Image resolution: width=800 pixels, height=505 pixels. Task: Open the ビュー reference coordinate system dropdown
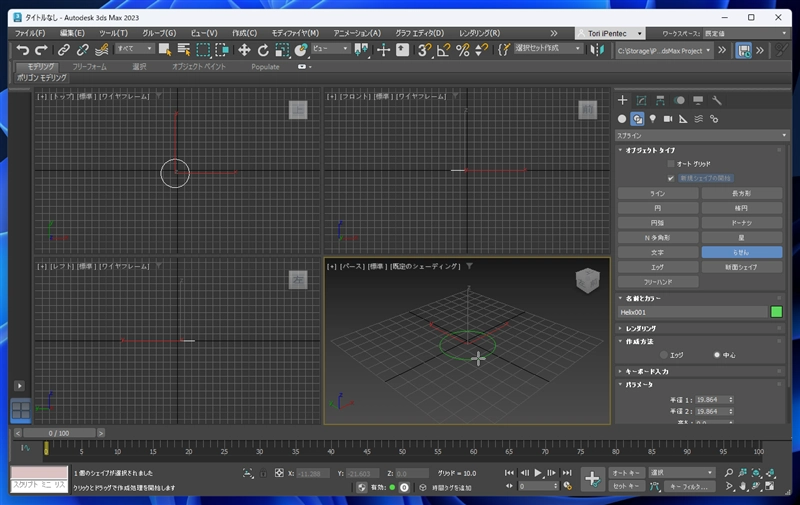coord(331,48)
